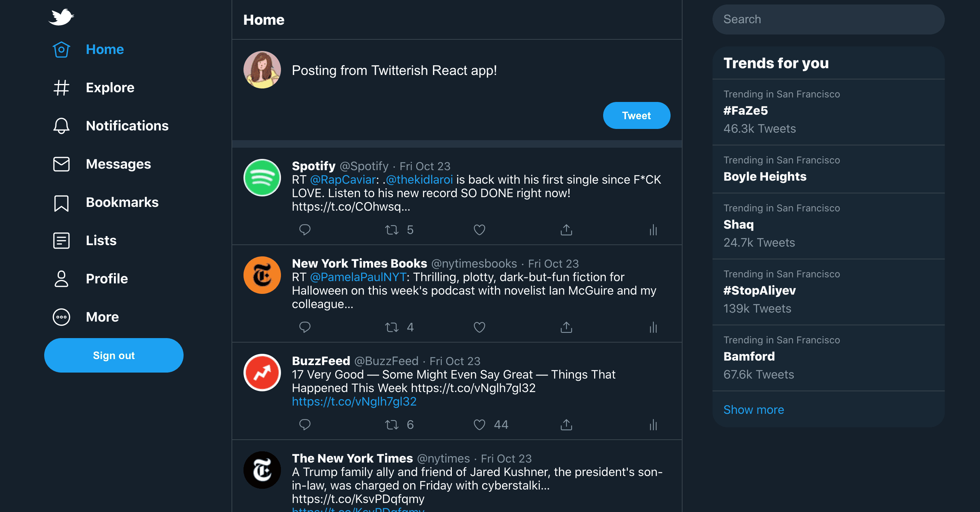Open the Lists menu item
The height and width of the screenshot is (512, 980).
[x=101, y=241]
